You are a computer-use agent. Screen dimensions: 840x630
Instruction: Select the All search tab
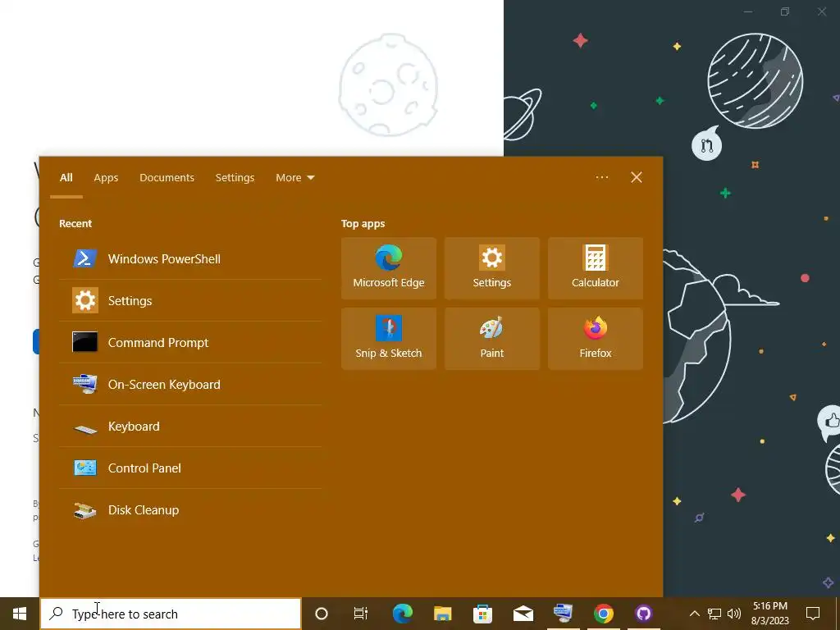[66, 178]
